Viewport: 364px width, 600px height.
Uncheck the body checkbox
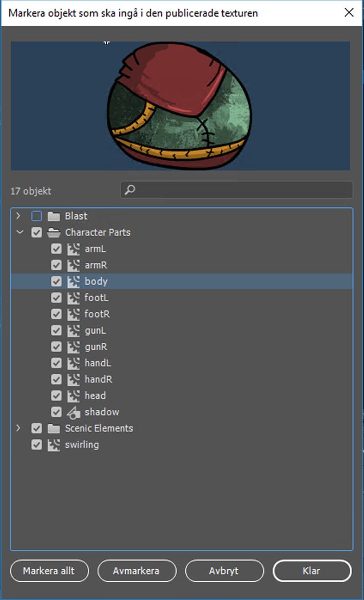point(56,282)
